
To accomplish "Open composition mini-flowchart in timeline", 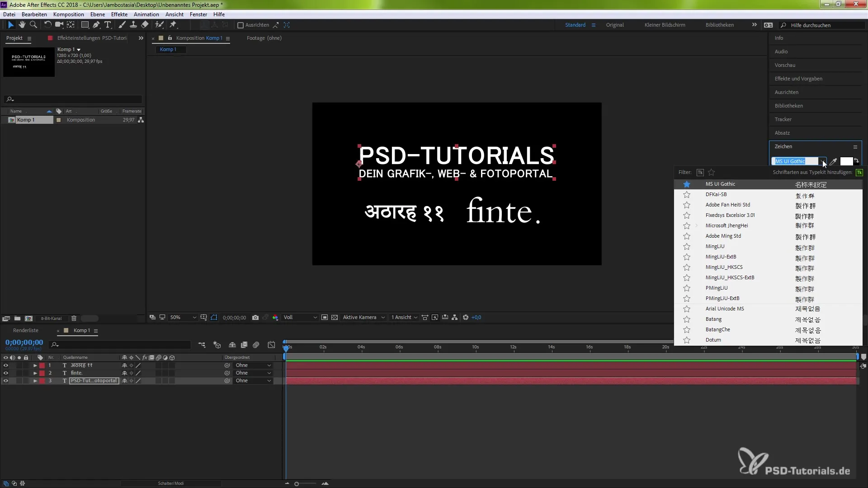I will tap(202, 345).
